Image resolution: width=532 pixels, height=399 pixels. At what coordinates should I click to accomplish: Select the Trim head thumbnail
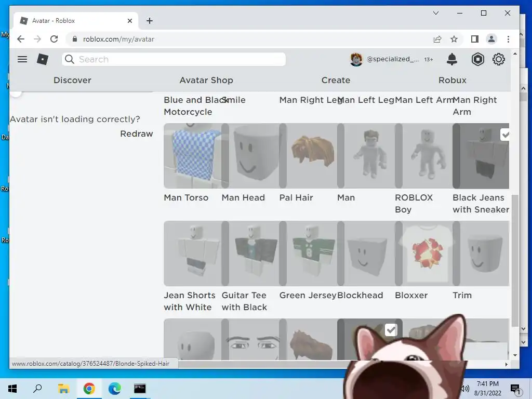click(481, 254)
